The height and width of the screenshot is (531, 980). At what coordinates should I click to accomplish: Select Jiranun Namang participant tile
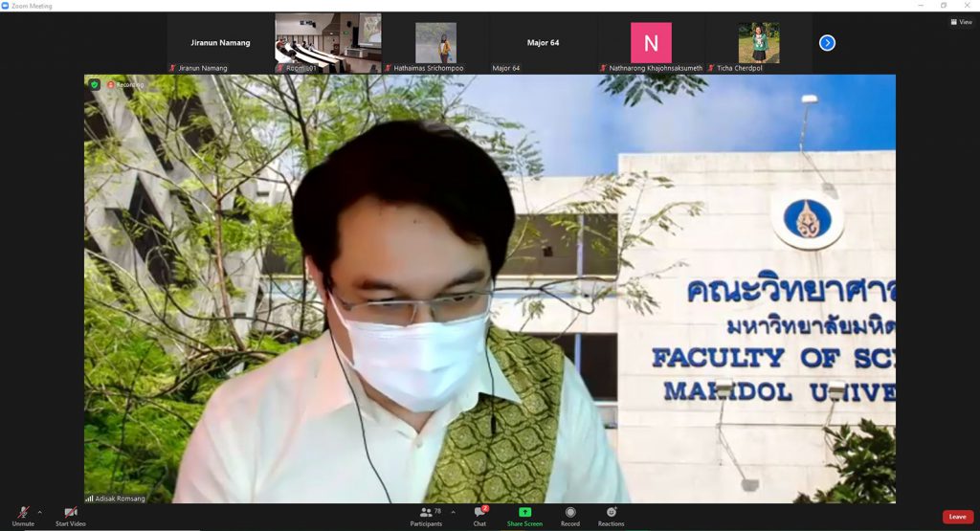coord(220,43)
